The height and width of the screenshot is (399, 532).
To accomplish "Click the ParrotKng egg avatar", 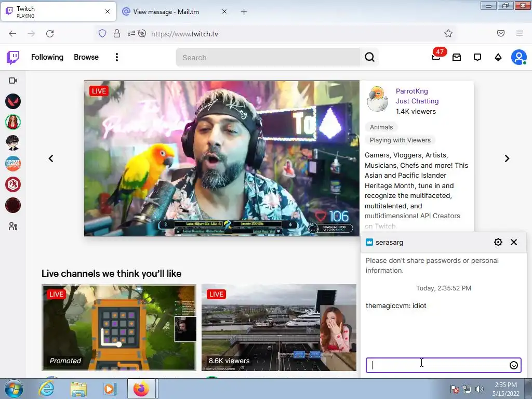I will pyautogui.click(x=377, y=99).
